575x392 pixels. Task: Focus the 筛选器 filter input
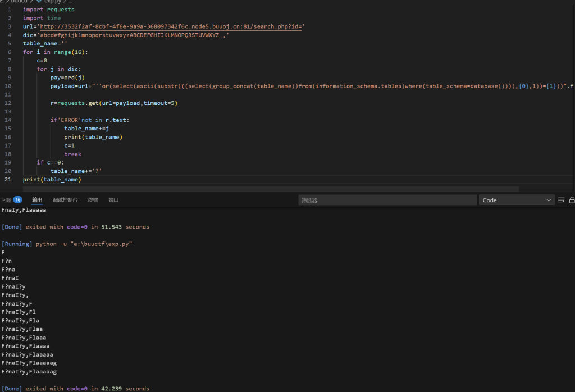387,200
